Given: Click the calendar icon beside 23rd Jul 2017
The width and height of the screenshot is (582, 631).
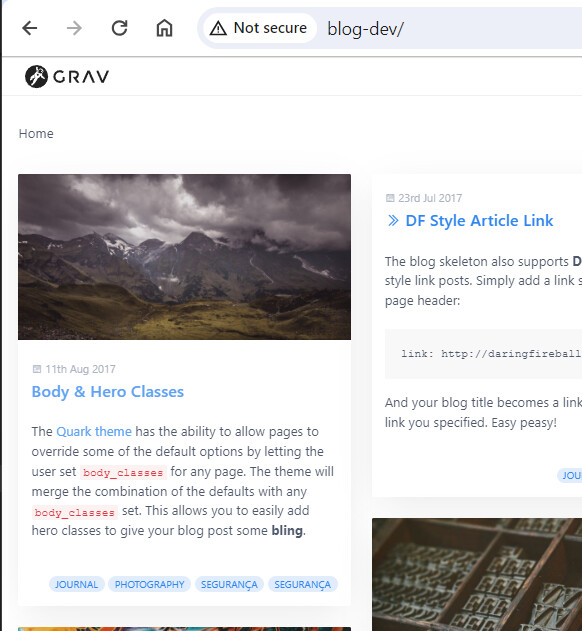Looking at the screenshot, I should click(390, 198).
